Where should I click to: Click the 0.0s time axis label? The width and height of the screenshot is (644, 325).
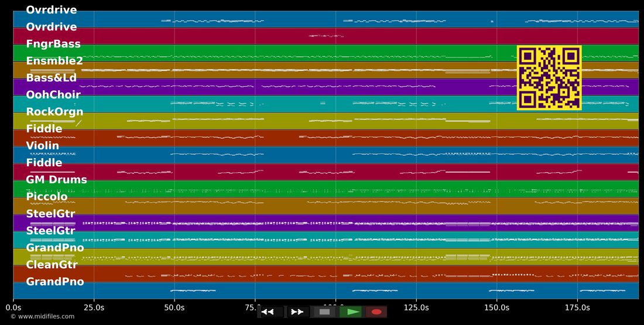coord(13,308)
